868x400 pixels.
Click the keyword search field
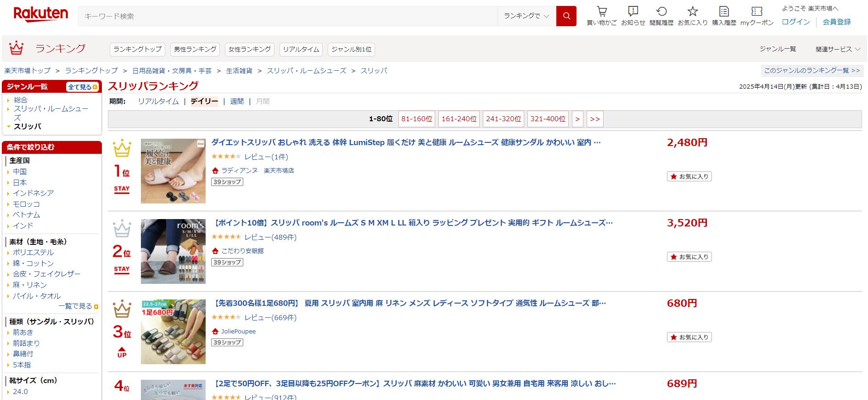click(x=288, y=16)
